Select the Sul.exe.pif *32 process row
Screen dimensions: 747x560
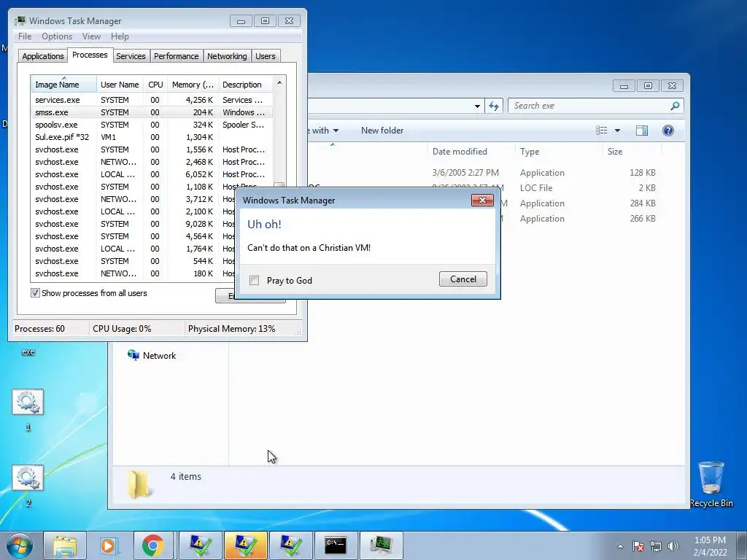tap(152, 137)
